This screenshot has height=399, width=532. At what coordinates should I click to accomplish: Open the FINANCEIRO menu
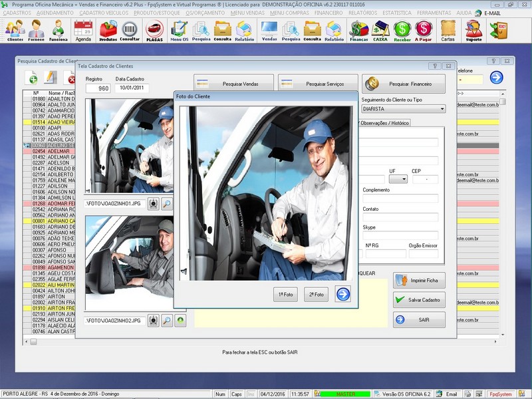tap(328, 13)
